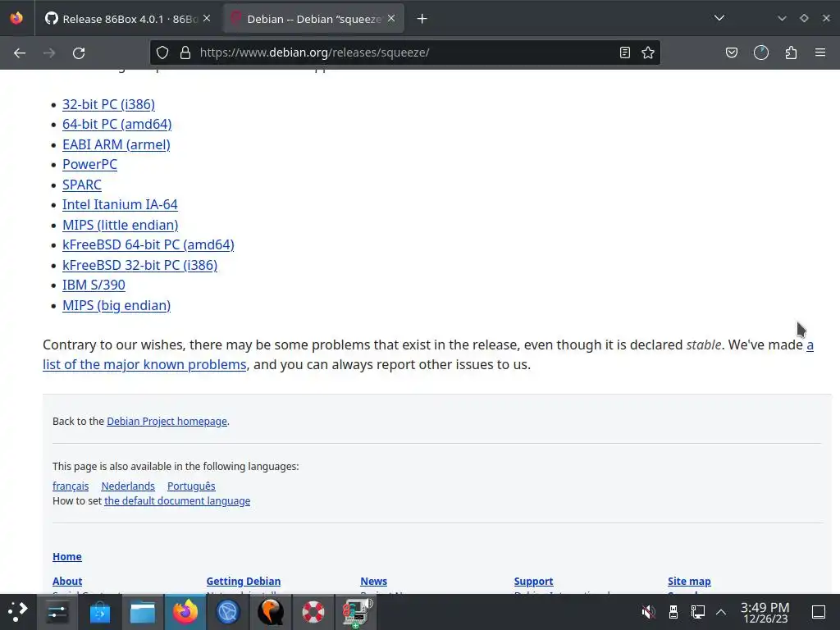Open the tracking protection shield
This screenshot has height=630, width=840.
pos(162,52)
